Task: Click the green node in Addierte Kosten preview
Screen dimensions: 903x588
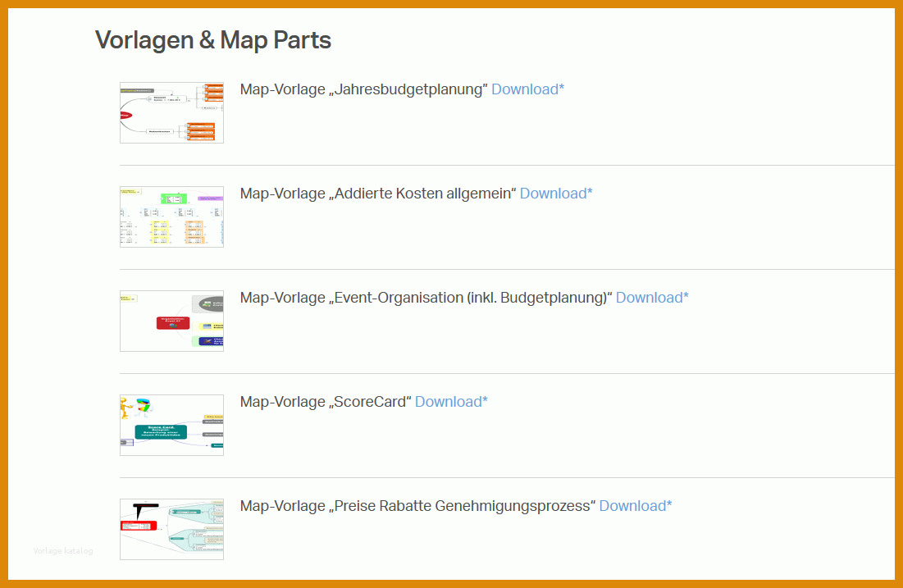Action: (174, 199)
